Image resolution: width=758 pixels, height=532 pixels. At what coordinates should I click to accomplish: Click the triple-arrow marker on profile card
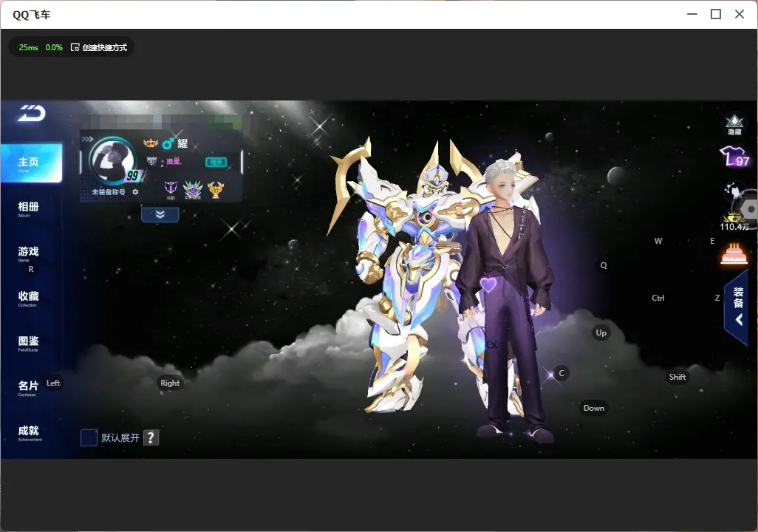pyautogui.click(x=87, y=140)
